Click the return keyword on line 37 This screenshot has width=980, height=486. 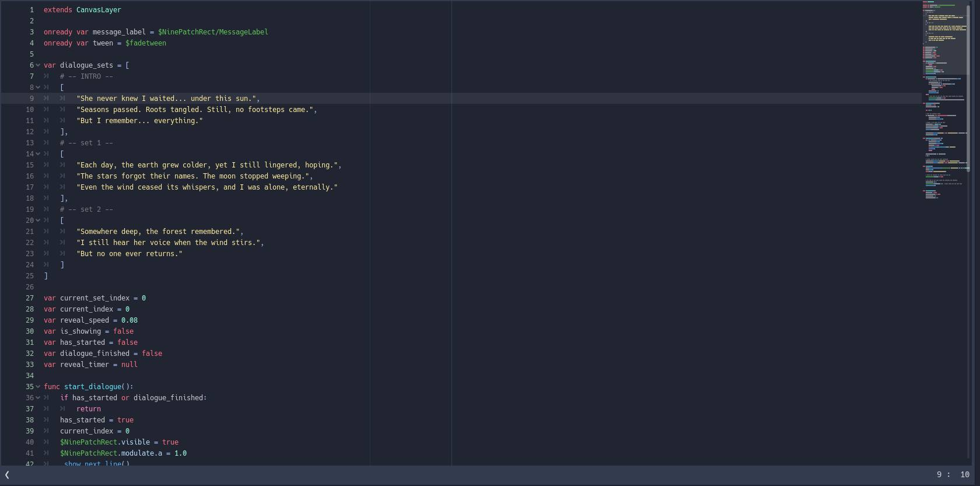coord(89,409)
